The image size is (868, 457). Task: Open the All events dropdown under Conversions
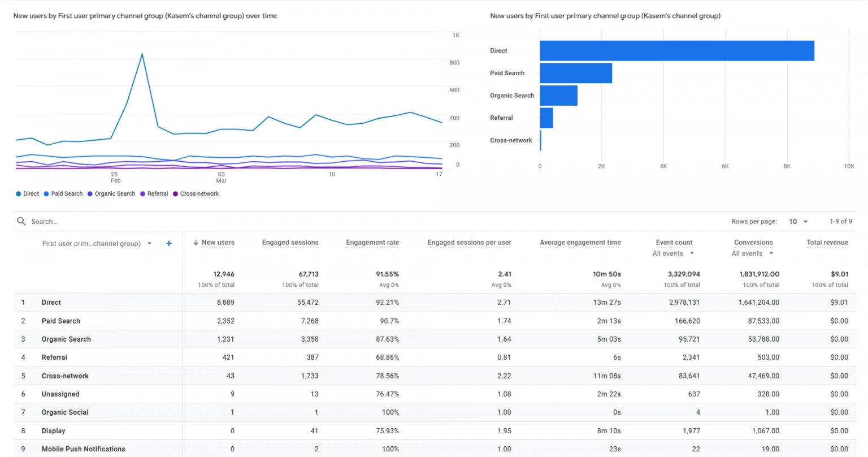point(752,253)
